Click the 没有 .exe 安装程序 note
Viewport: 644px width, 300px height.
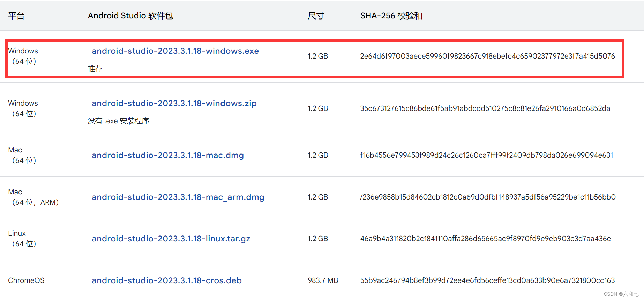(118, 121)
